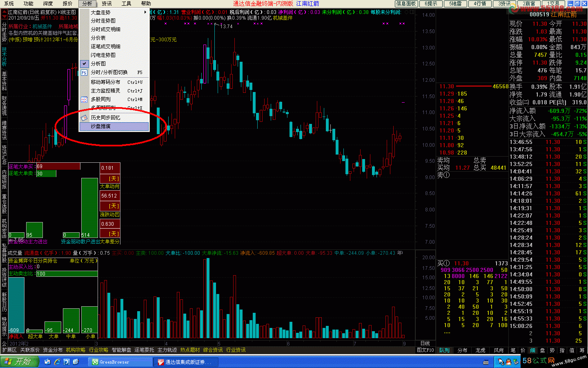This screenshot has height=368, width=588.
Task: Click the show desktop quick launch icon
Action: [48, 362]
